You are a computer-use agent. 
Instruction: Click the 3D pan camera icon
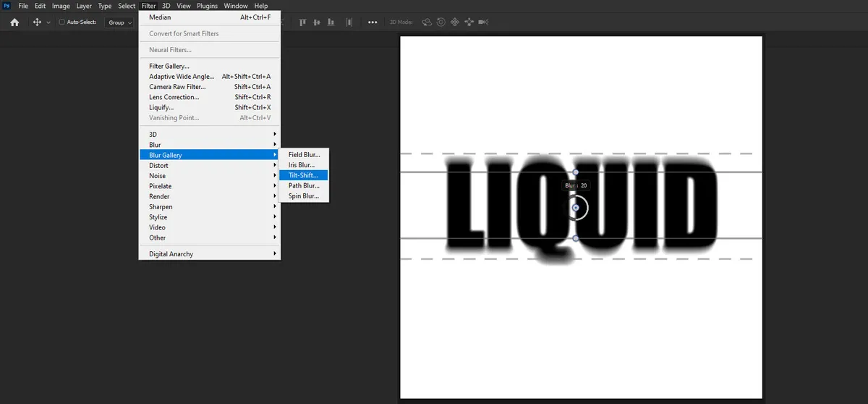click(455, 22)
